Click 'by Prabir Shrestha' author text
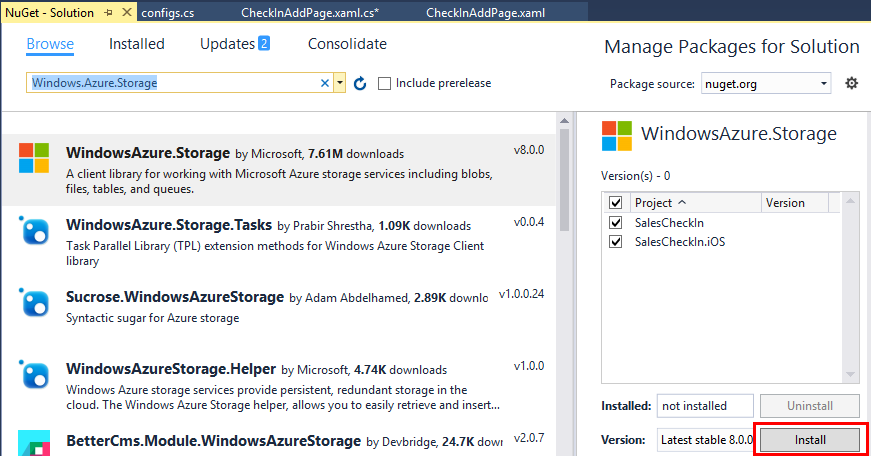 coord(325,226)
